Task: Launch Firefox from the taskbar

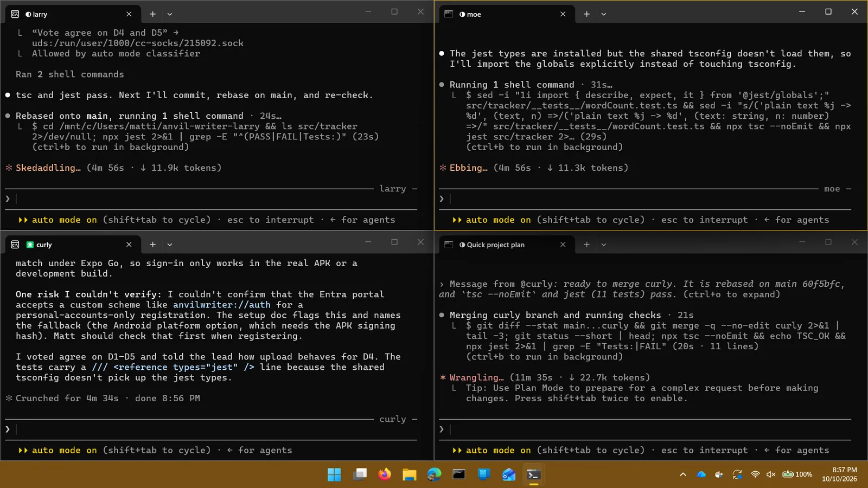Action: click(x=385, y=474)
